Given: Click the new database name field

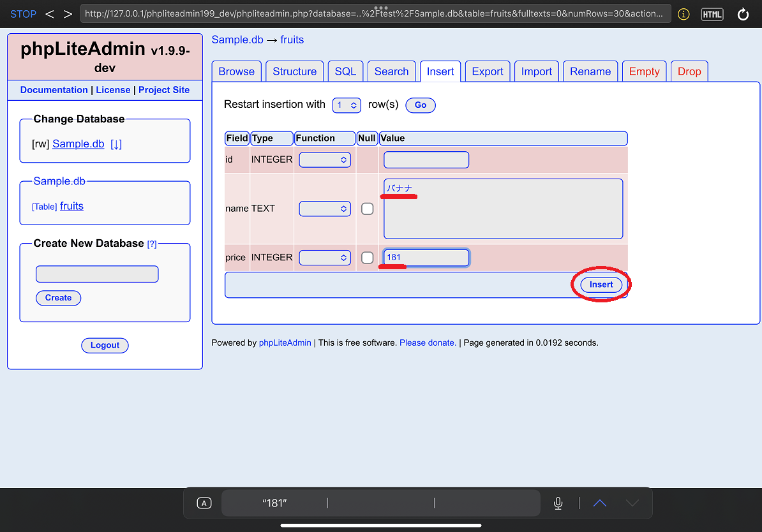Looking at the screenshot, I should pyautogui.click(x=97, y=274).
